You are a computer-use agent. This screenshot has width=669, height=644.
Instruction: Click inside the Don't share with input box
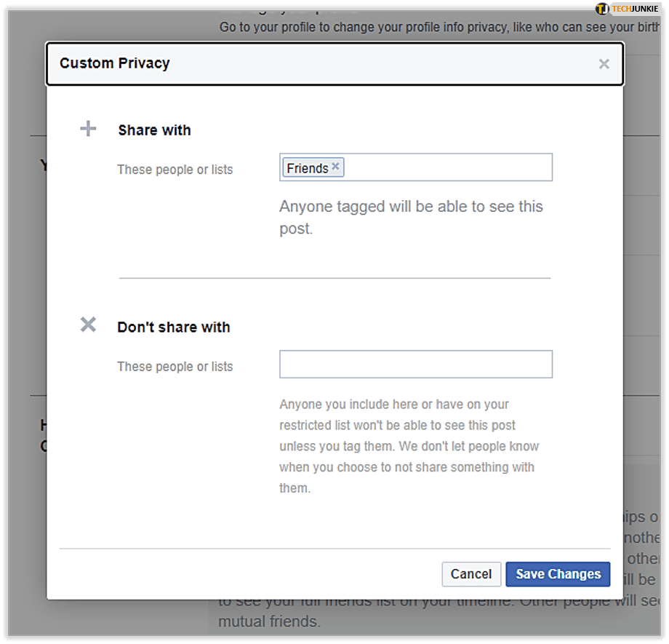click(x=415, y=364)
